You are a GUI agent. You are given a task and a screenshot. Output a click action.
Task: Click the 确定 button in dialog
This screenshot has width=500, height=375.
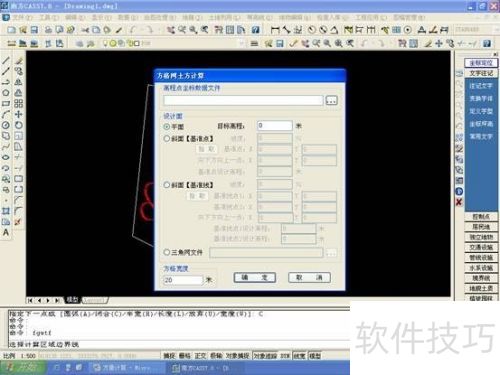(x=255, y=277)
